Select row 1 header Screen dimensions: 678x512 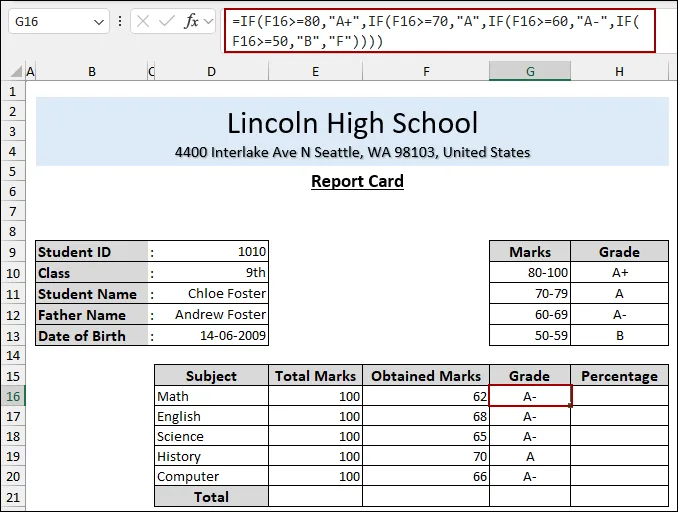13,91
